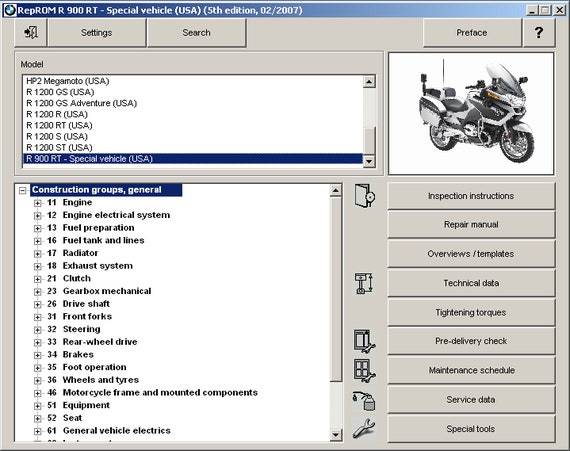570x451 pixels.
Task: Select 46 Motorcycle frame and mounted components
Action: click(x=152, y=392)
